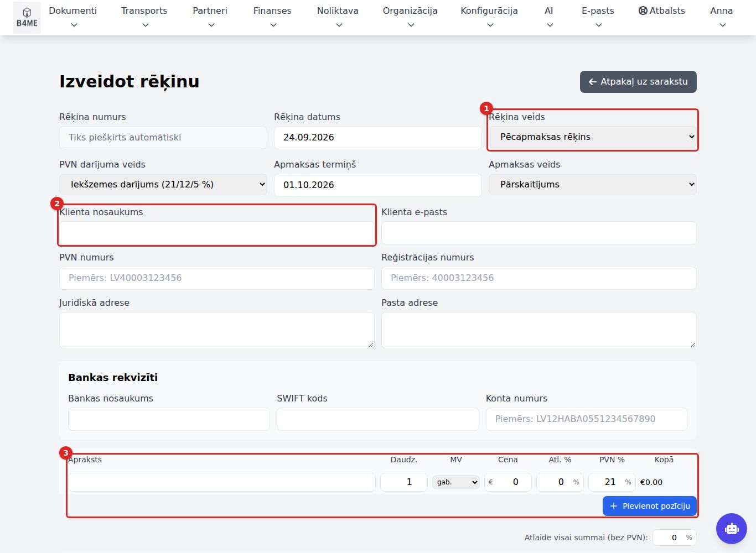The image size is (756, 553).
Task: Click the Rēķina datums date field
Action: point(378,137)
